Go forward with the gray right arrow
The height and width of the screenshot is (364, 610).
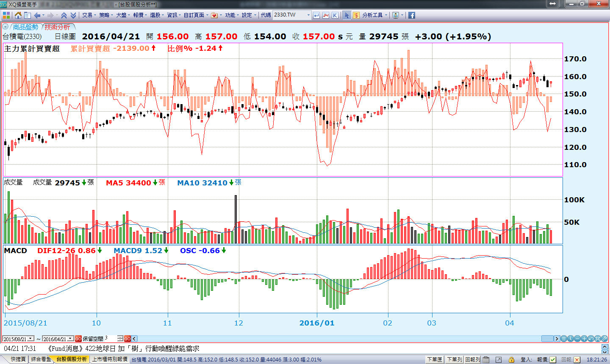[50, 15]
